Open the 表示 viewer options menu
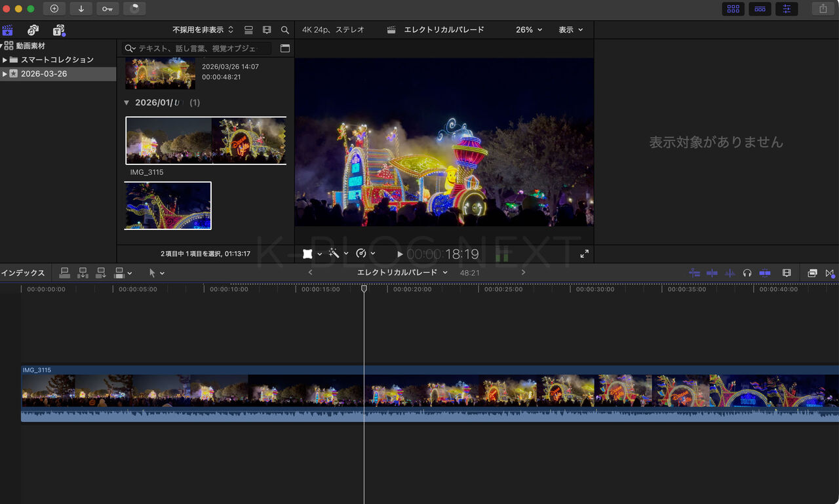 pos(570,30)
